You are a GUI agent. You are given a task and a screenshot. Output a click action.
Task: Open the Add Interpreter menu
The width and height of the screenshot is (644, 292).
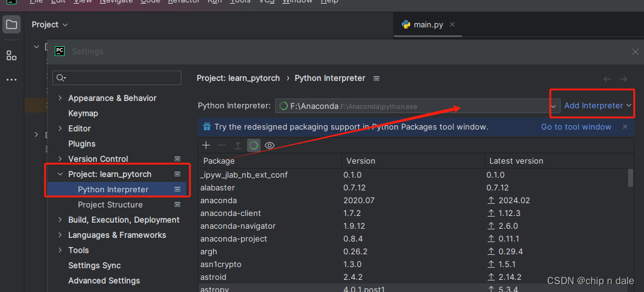598,106
